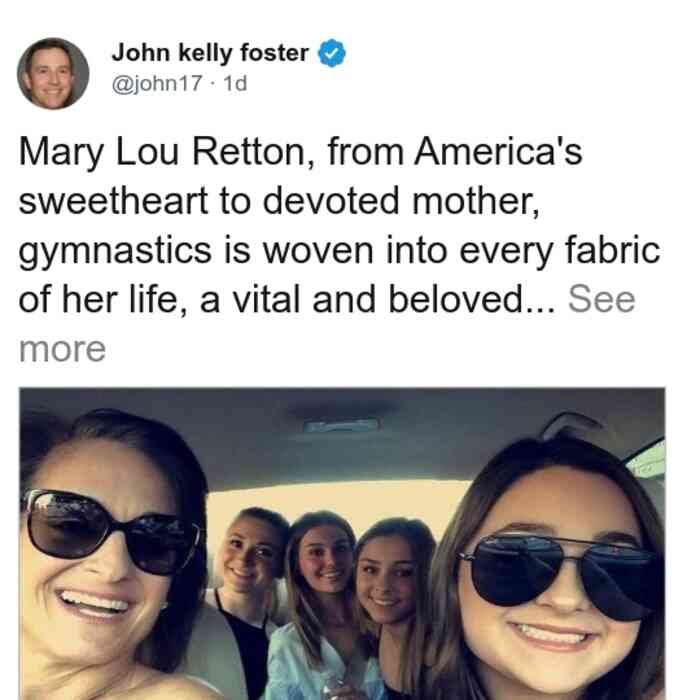Click the back-seat passenger in light blue shirt
Screen dimensions: 700x700
click(319, 603)
